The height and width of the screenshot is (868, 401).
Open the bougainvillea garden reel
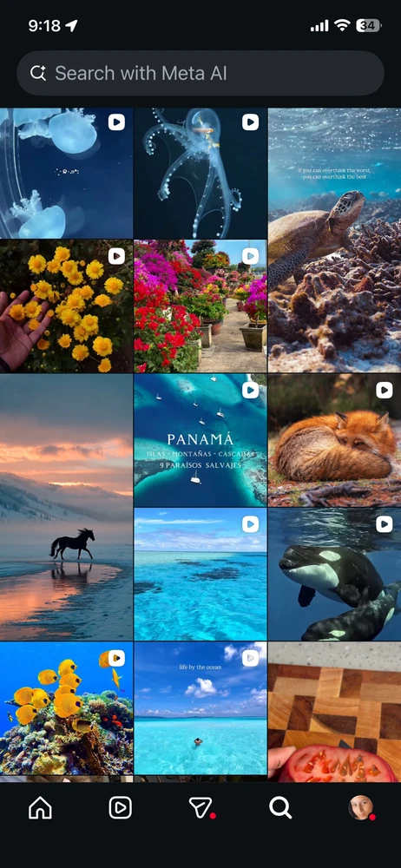click(x=200, y=306)
